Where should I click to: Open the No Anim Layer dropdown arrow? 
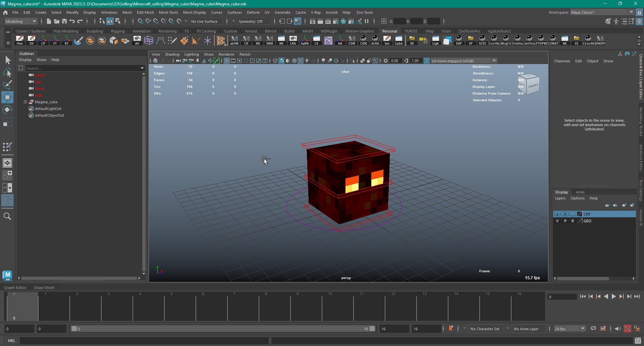pos(508,329)
